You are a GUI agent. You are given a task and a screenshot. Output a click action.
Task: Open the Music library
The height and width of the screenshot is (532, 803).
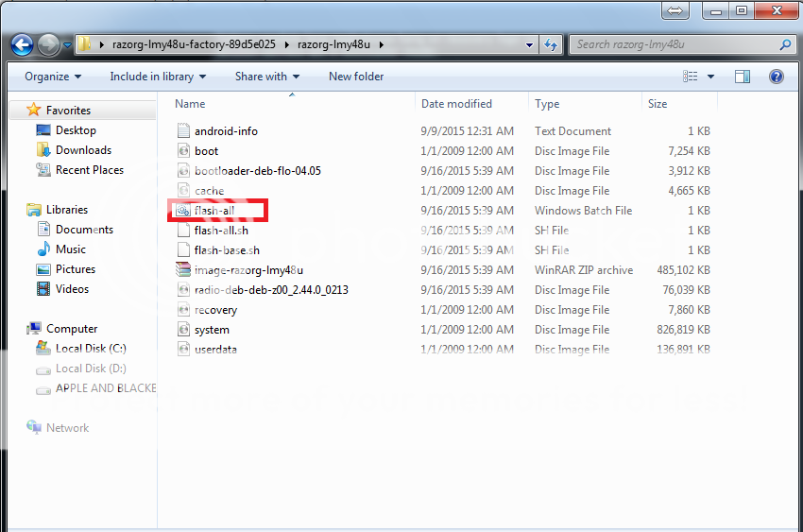coord(71,249)
